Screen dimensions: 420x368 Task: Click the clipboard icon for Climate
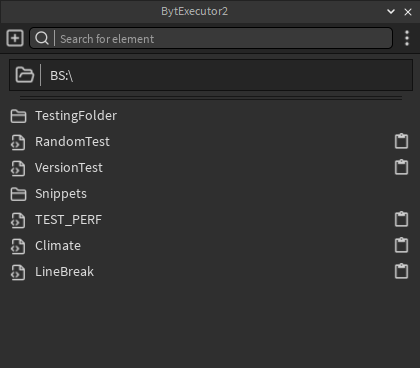point(401,245)
